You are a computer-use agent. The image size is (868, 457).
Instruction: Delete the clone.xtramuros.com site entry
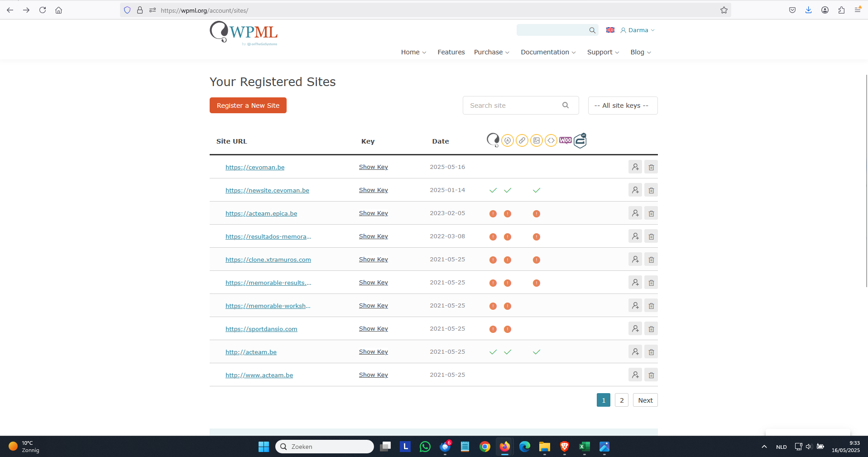click(651, 260)
